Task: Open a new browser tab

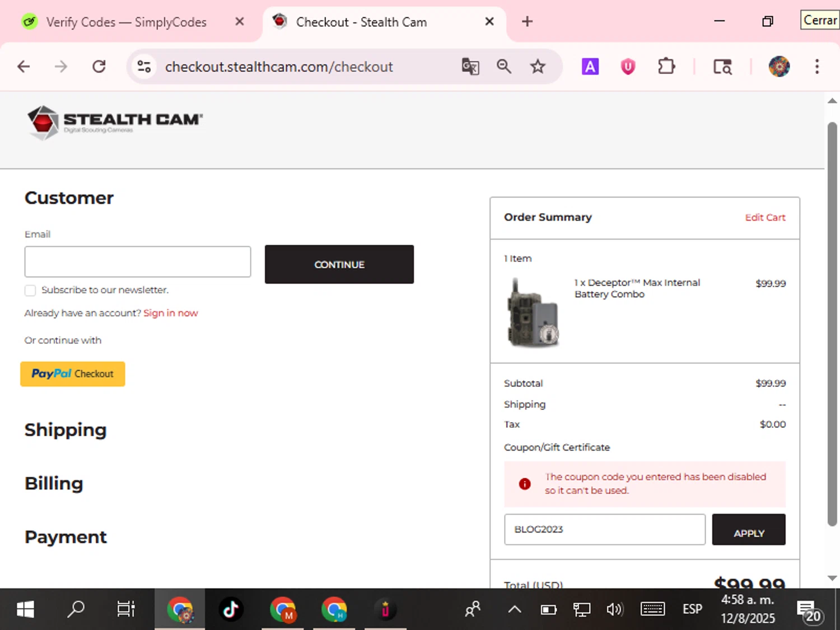Action: tap(527, 21)
